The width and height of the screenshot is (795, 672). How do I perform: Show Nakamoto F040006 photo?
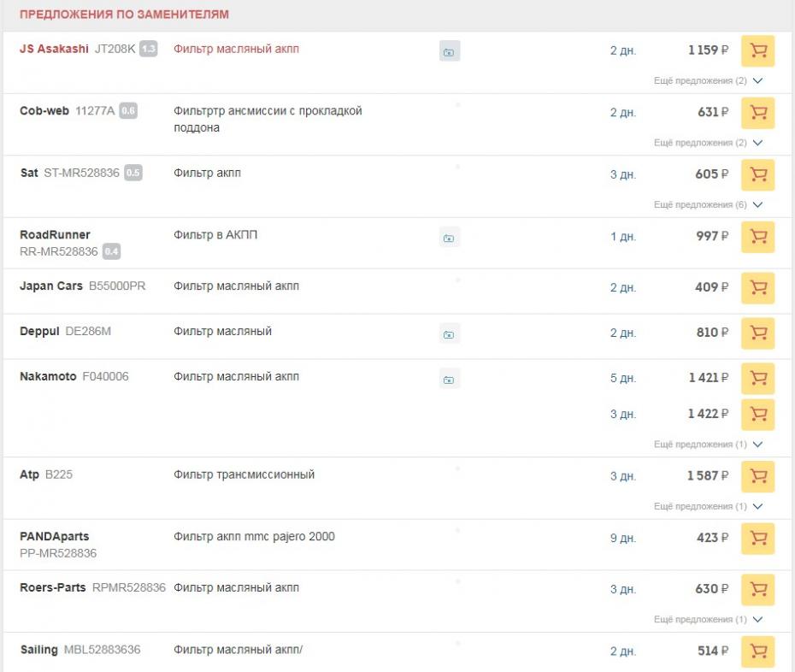(449, 379)
